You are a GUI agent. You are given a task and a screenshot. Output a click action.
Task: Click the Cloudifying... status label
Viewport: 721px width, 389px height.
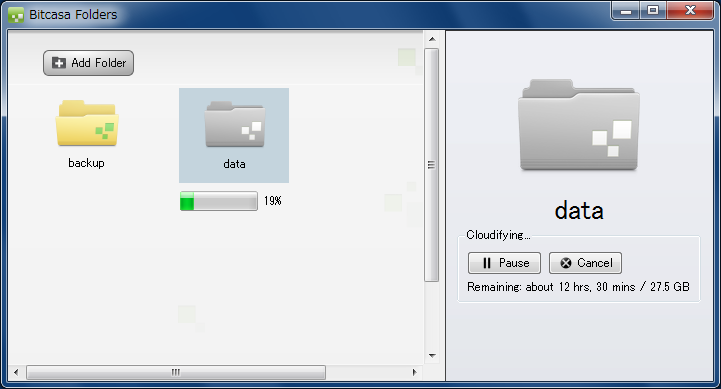498,235
